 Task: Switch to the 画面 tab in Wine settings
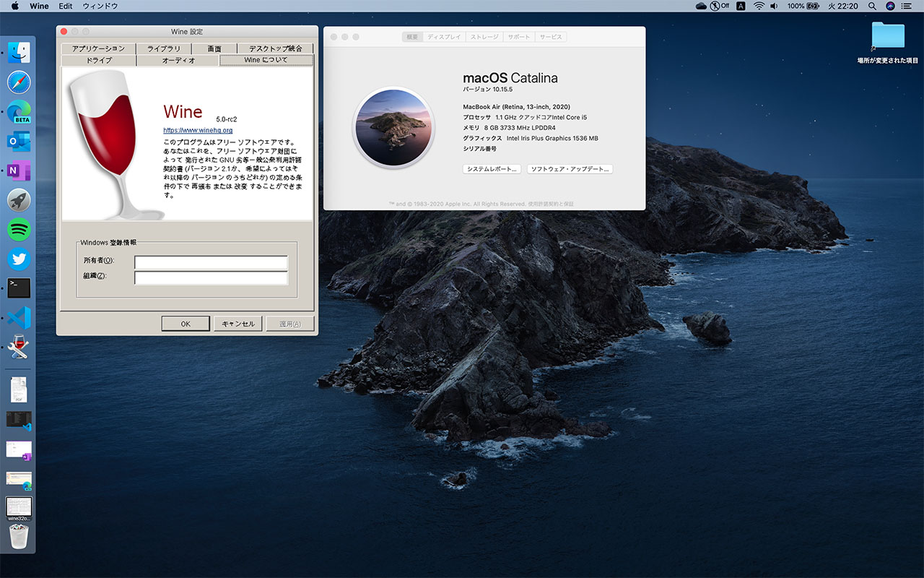pos(214,48)
